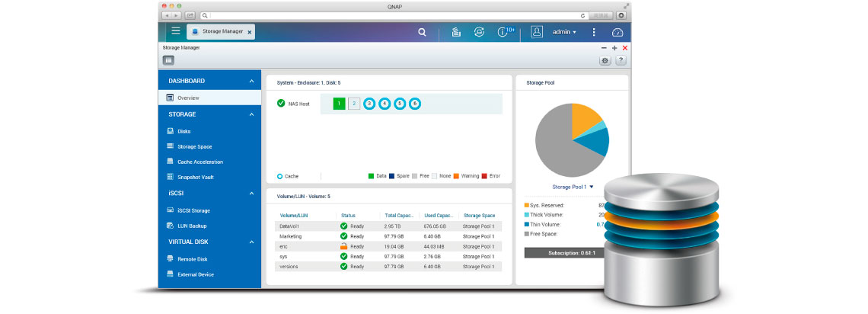Open Storage Manager settings gear
The image size is (868, 314).
(605, 60)
